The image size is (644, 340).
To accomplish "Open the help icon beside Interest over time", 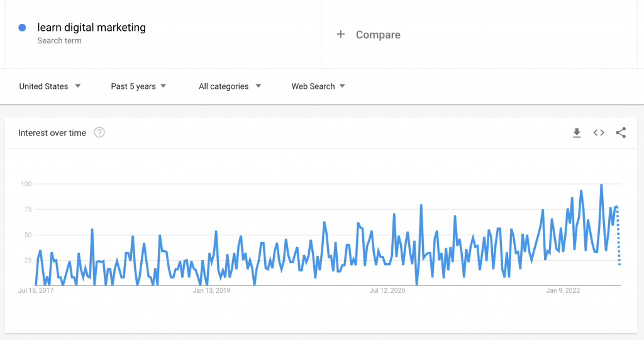I will point(99,132).
